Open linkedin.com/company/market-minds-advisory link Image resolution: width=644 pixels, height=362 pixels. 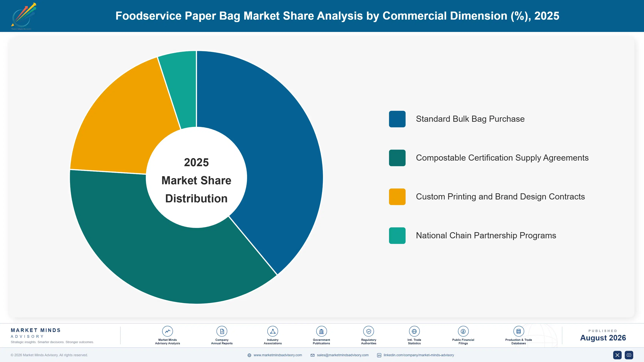(418, 355)
